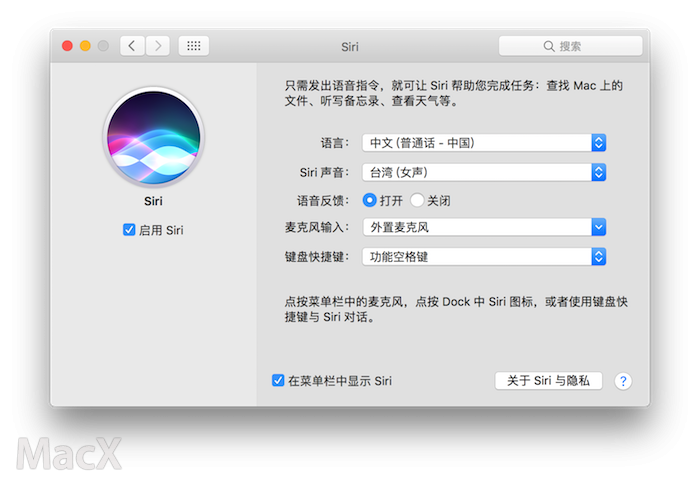Viewport: 700px width, 478px height.
Task: Select 打开 for voice feedback
Action: coord(369,200)
